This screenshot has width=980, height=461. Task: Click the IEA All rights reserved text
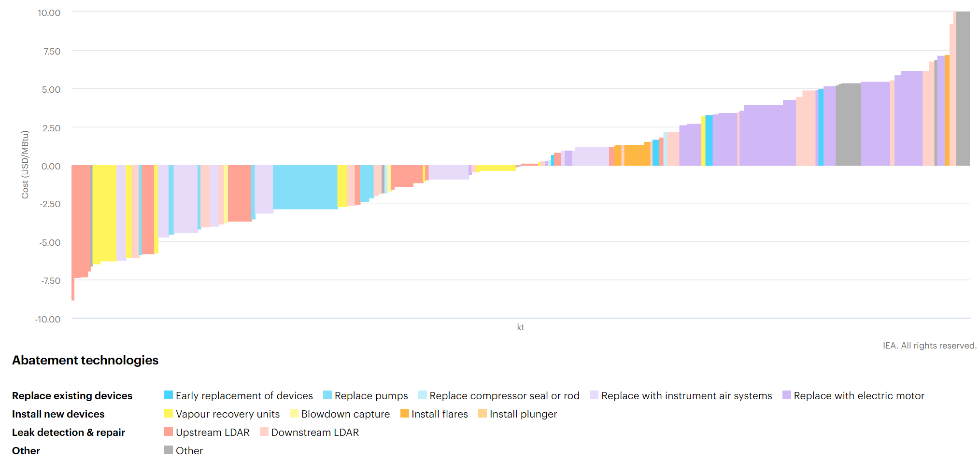pyautogui.click(x=929, y=346)
